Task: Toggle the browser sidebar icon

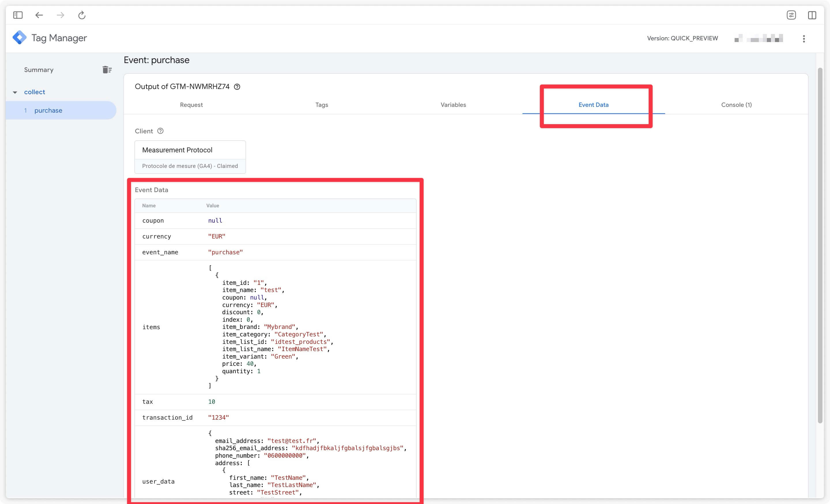Action: 18,15
